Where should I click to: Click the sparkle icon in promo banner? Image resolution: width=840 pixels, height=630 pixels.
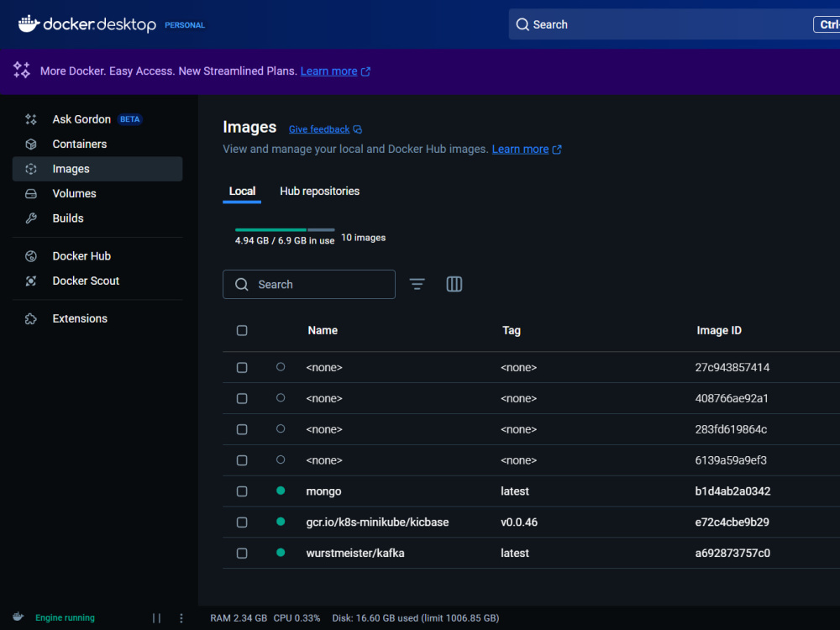click(22, 71)
